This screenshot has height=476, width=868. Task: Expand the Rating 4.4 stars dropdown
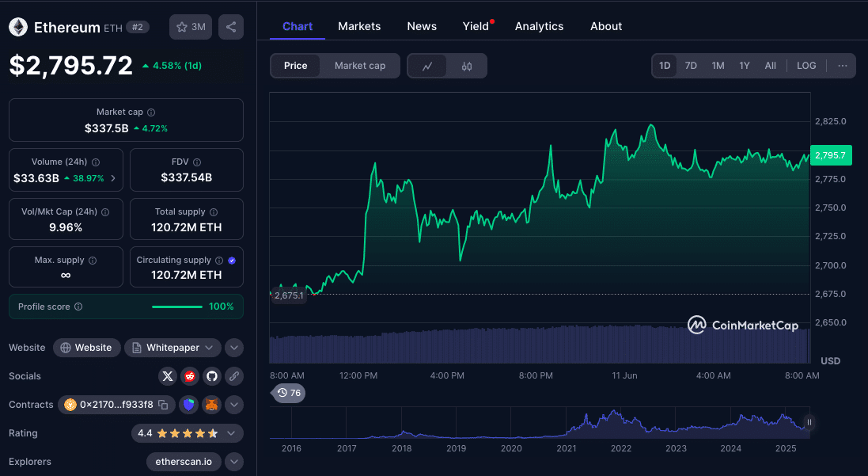coord(231,433)
